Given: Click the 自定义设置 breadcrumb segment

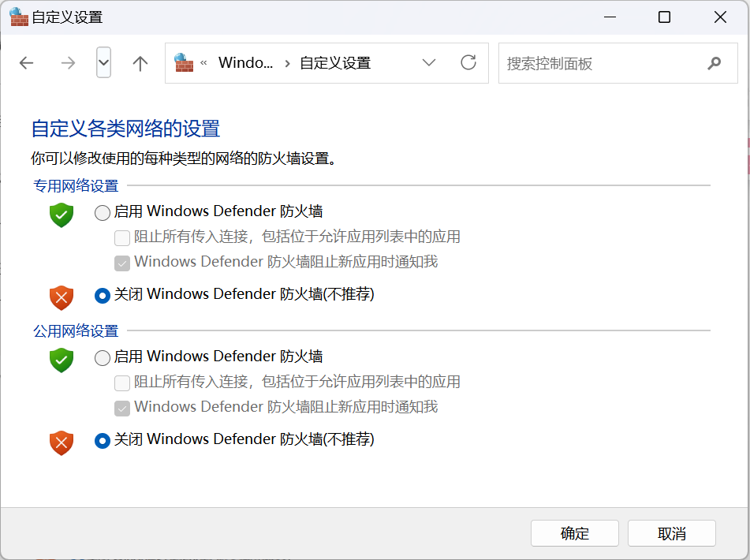Looking at the screenshot, I should click(x=335, y=63).
